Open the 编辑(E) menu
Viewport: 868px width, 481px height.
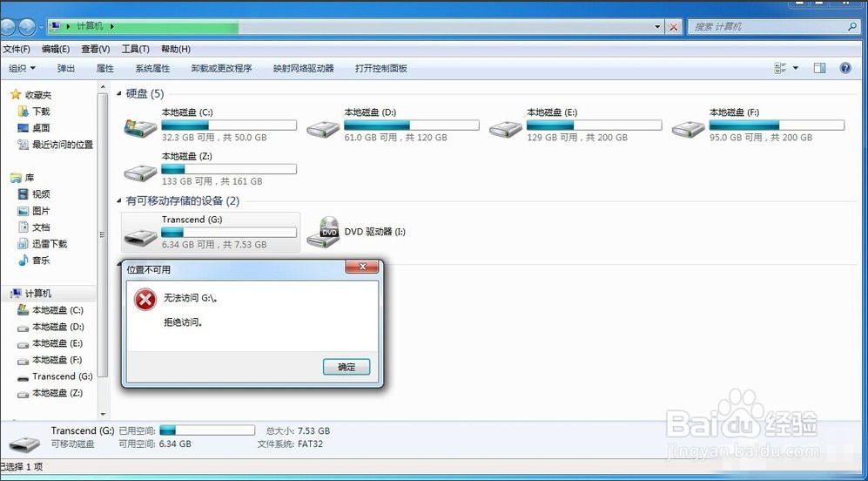56,49
